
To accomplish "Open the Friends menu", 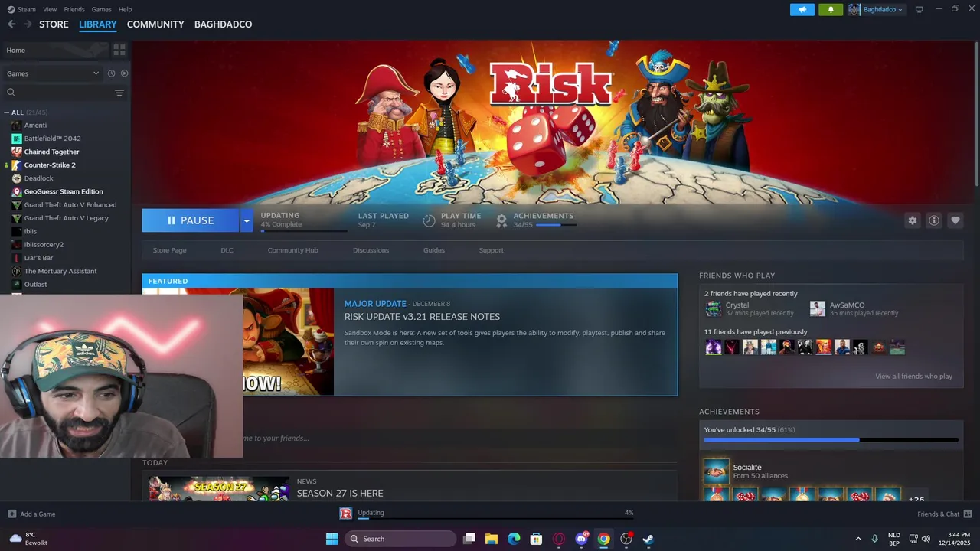I will (74, 9).
